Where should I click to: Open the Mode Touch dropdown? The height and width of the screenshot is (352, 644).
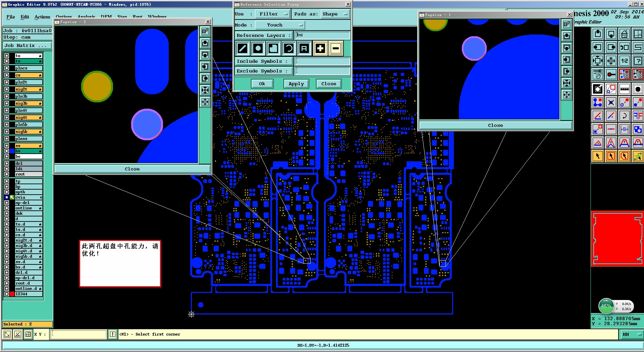click(280, 25)
